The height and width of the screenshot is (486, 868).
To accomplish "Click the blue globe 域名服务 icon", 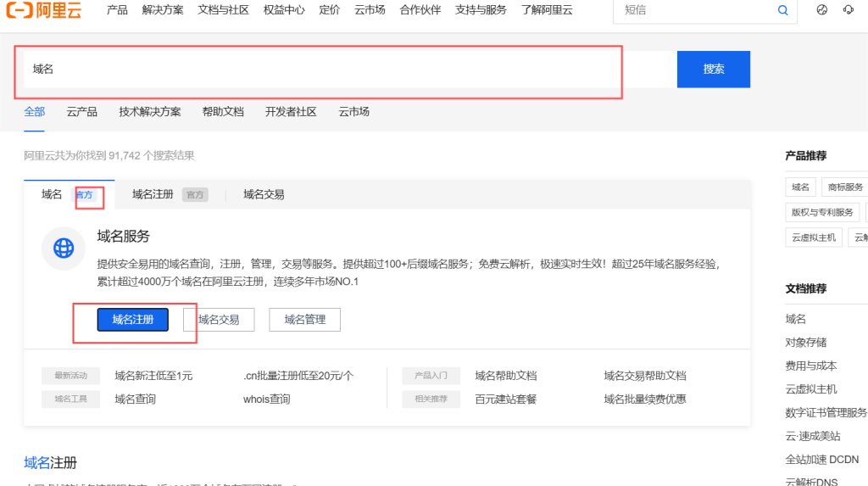I will click(x=64, y=248).
